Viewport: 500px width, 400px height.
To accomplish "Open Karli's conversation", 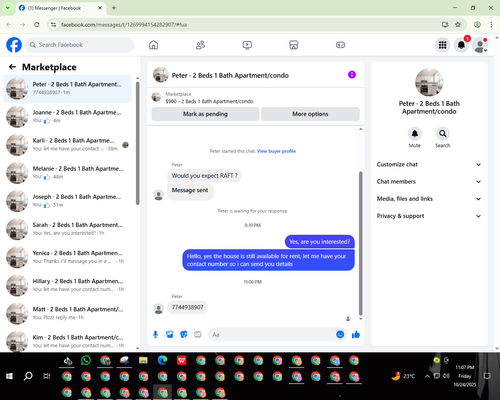I will (67, 145).
